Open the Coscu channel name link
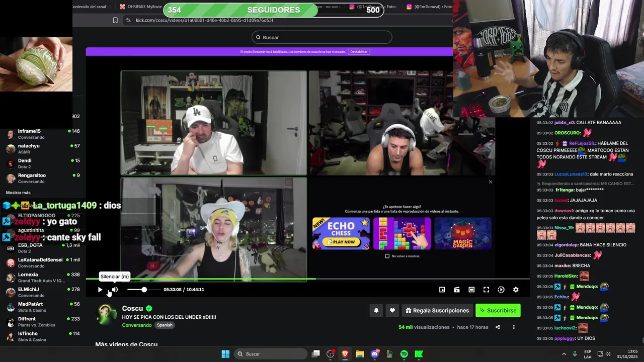 (x=132, y=309)
